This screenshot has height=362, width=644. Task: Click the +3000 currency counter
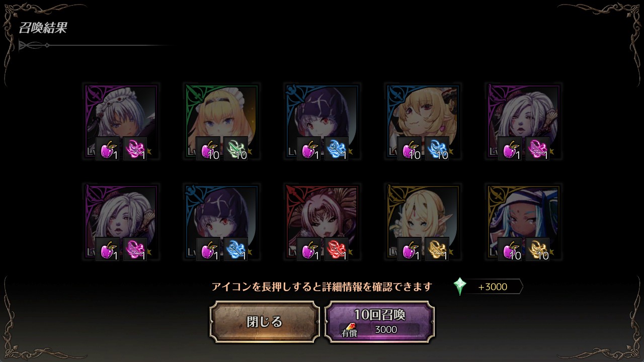pos(492,287)
